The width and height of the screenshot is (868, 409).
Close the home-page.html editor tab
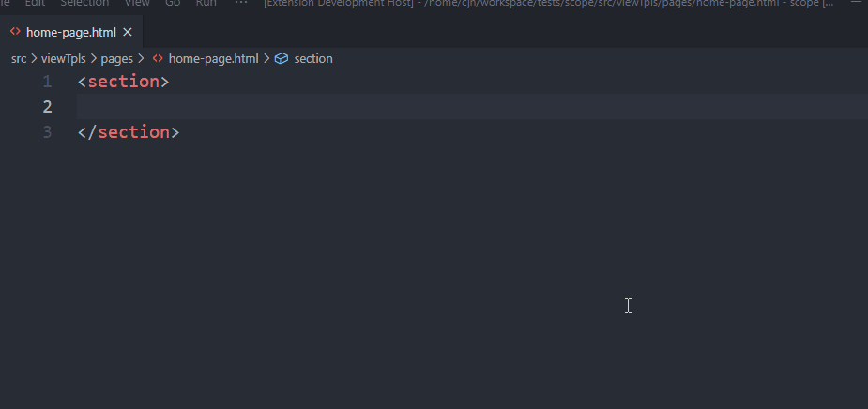(x=128, y=32)
